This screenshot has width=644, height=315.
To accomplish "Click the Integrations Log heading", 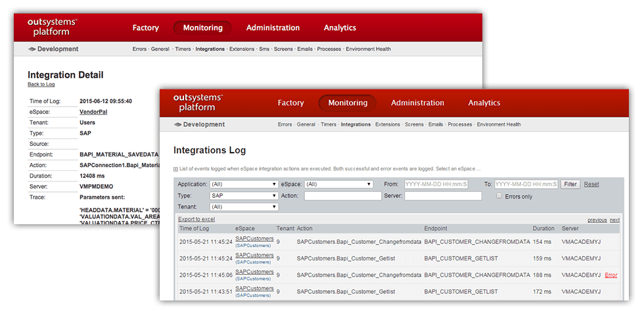I will 210,150.
